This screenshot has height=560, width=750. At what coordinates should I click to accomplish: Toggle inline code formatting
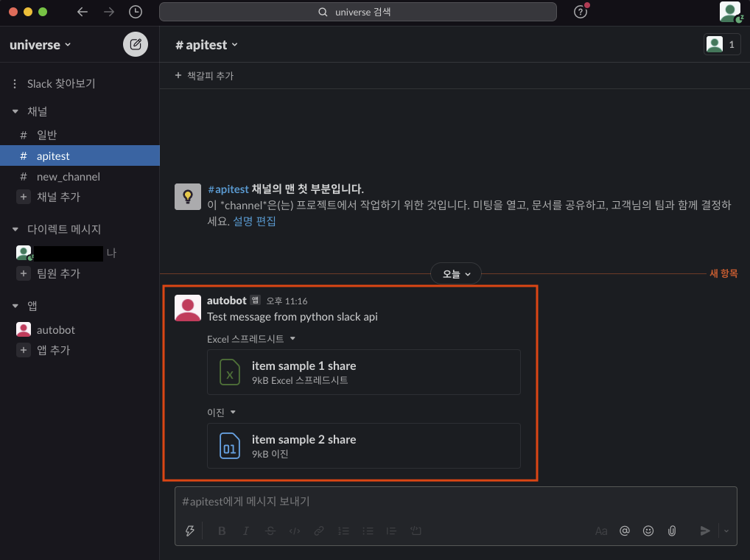295,531
